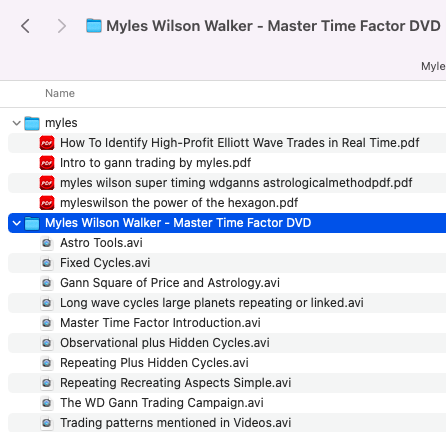446x432 pixels.
Task: Click the video icon of Trading patterns mentioned in Videos
Action: 47,423
